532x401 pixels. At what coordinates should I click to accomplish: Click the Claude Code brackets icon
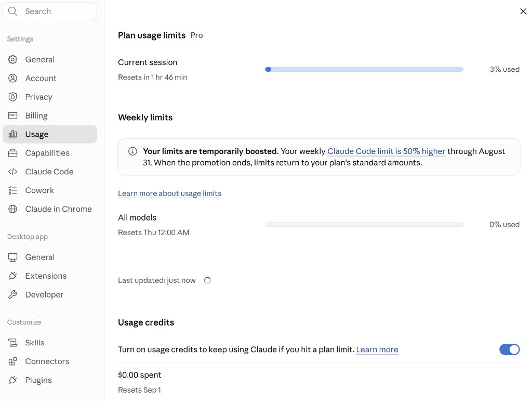[x=12, y=172]
